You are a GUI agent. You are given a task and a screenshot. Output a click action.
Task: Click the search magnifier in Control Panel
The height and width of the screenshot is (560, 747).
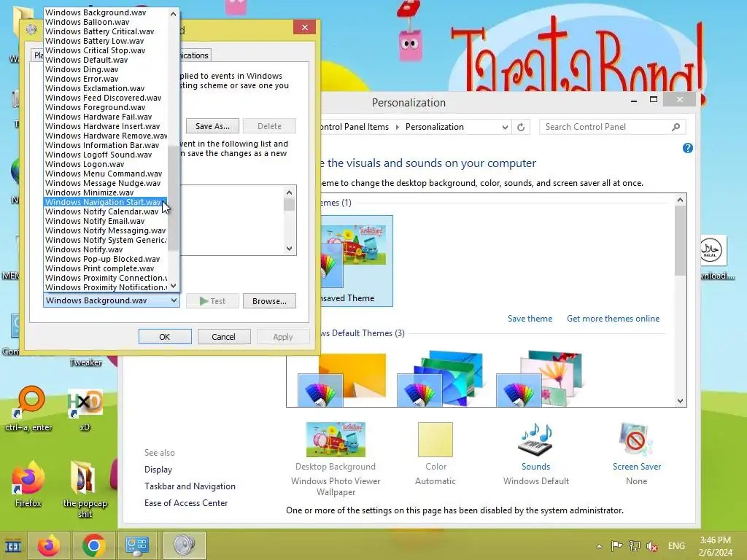[x=676, y=127]
